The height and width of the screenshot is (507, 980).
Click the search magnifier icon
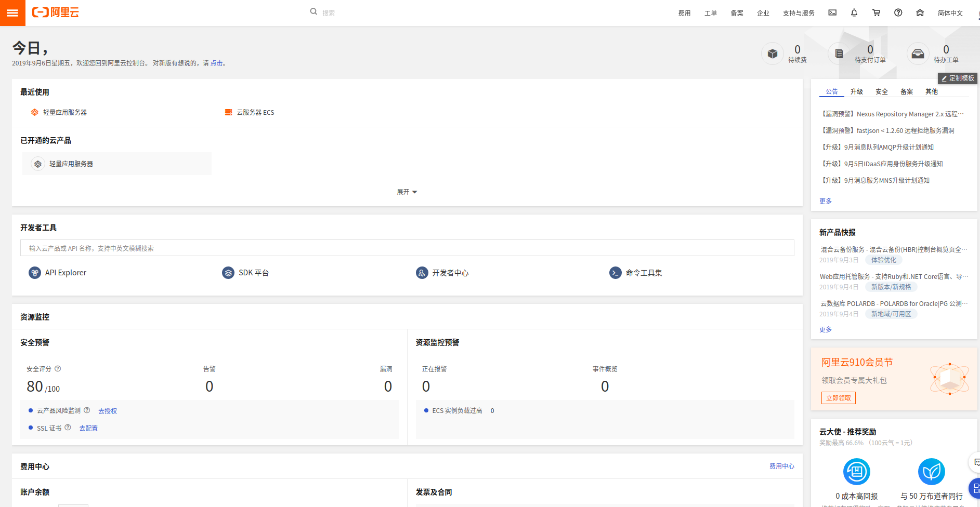click(313, 11)
